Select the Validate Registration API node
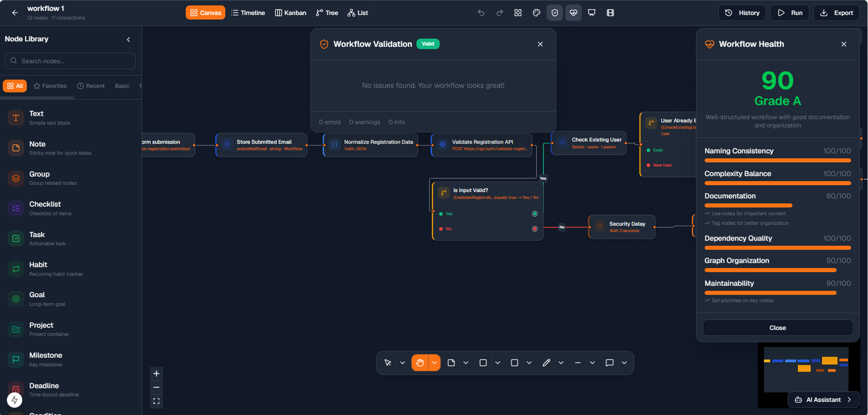The width and height of the screenshot is (868, 415). click(x=482, y=145)
